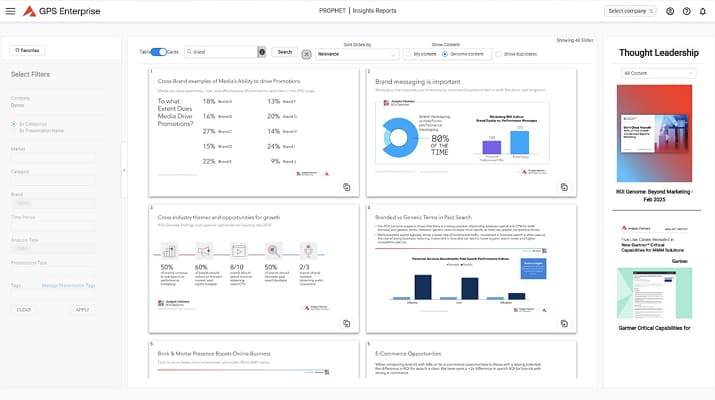The image size is (715, 400).
Task: Click the Search button
Action: pyautogui.click(x=284, y=52)
